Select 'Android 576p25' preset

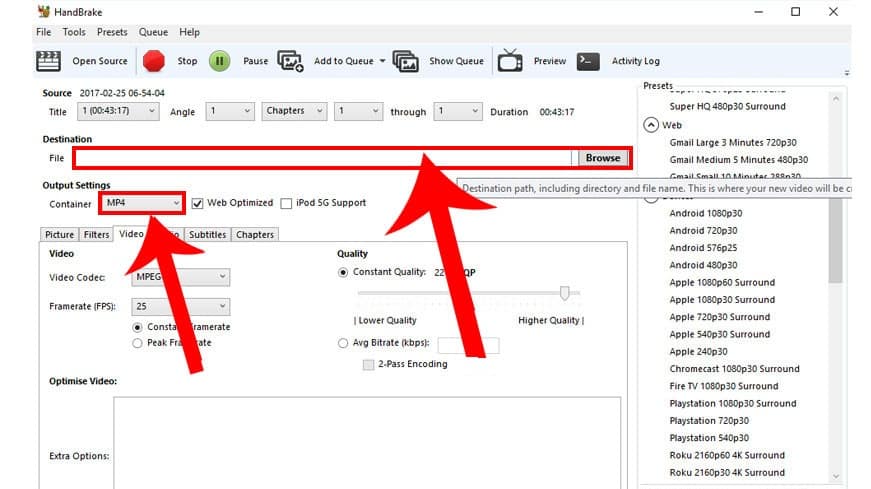703,248
